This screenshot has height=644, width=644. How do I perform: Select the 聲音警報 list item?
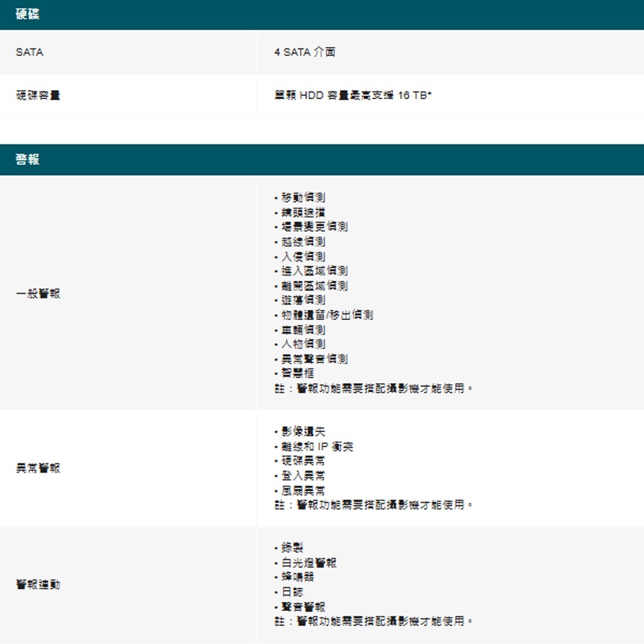(303, 607)
